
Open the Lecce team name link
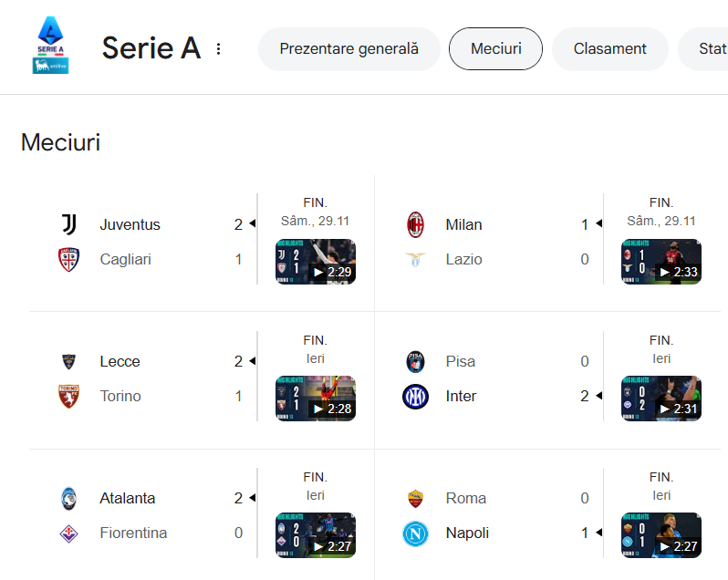pyautogui.click(x=120, y=361)
